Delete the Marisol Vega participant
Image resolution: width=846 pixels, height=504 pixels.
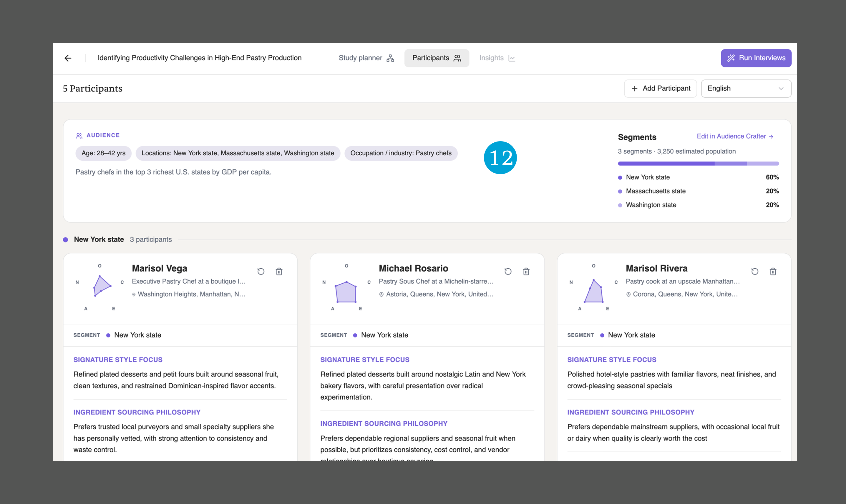(x=279, y=271)
